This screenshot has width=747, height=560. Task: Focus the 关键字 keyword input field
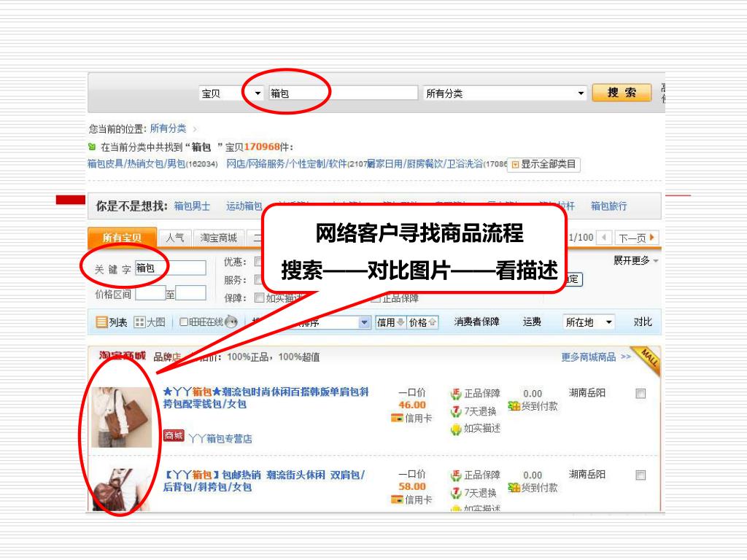(171, 268)
